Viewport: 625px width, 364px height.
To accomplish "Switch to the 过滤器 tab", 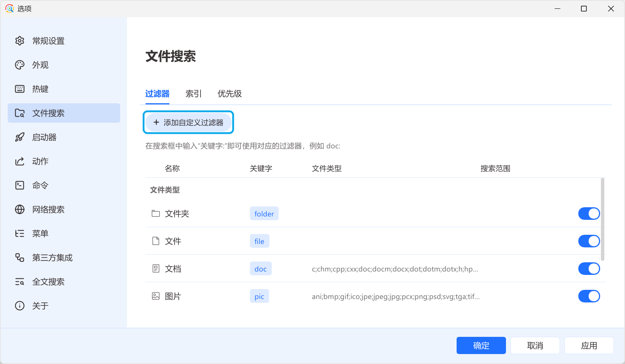I will coord(157,94).
